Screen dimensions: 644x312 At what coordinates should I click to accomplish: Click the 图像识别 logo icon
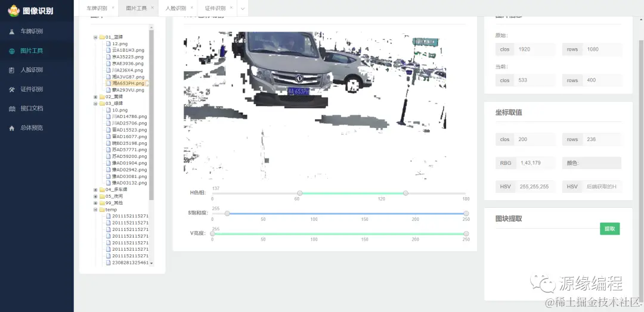coord(14,11)
